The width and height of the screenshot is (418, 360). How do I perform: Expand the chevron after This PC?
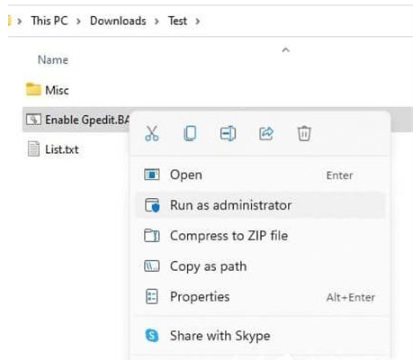pyautogui.click(x=78, y=21)
